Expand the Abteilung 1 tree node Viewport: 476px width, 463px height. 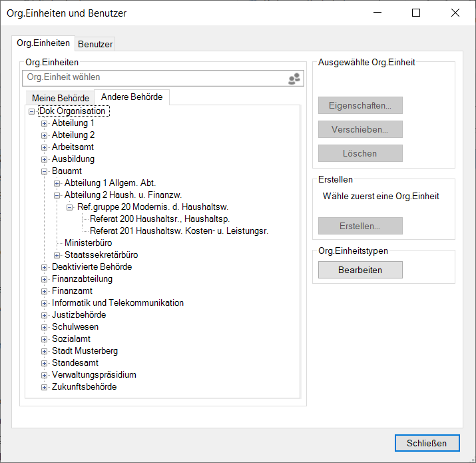45,123
